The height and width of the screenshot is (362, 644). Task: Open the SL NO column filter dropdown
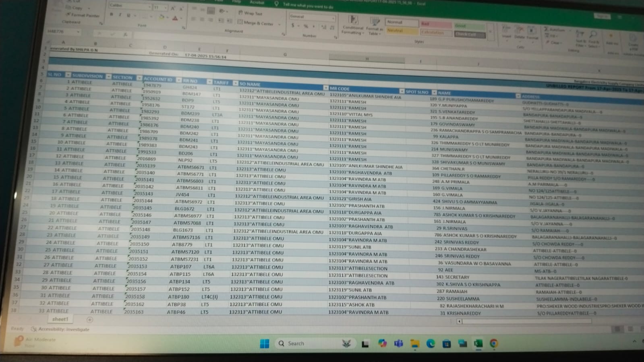(68, 75)
